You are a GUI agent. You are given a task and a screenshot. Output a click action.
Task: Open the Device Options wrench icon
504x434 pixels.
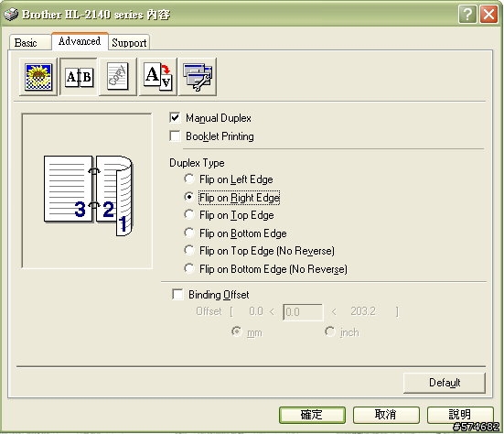pyautogui.click(x=198, y=77)
